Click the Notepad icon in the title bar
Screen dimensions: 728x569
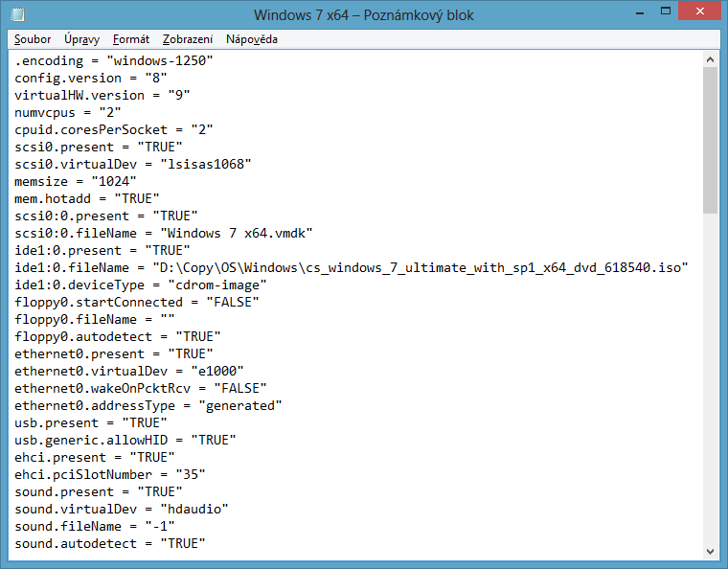click(18, 15)
